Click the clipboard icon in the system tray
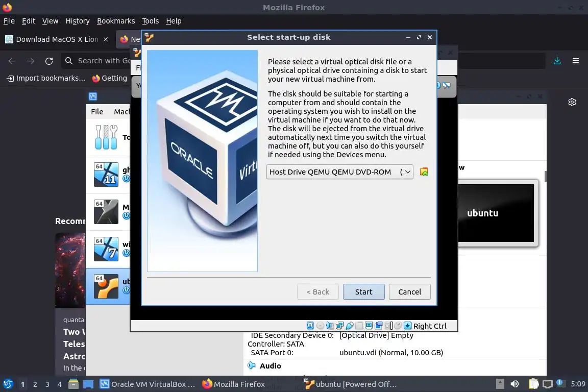This screenshot has height=392, width=588. pyautogui.click(x=533, y=384)
